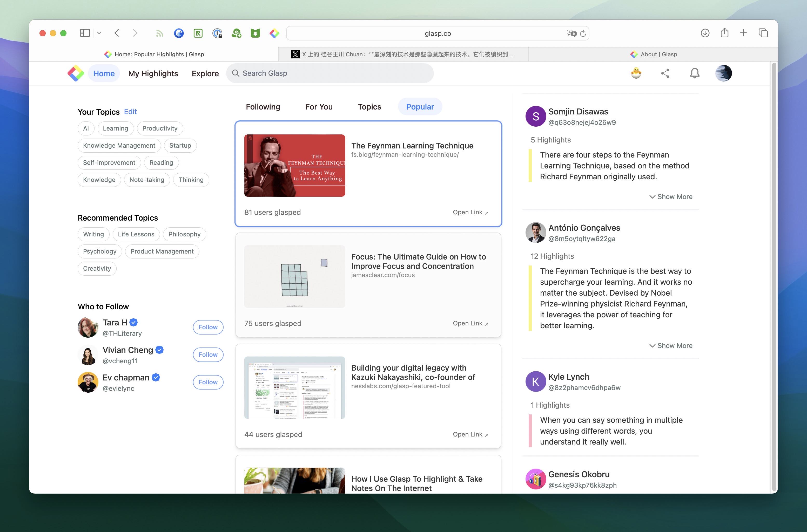Toggle Follow for Ev chapman
The height and width of the screenshot is (532, 807).
208,382
